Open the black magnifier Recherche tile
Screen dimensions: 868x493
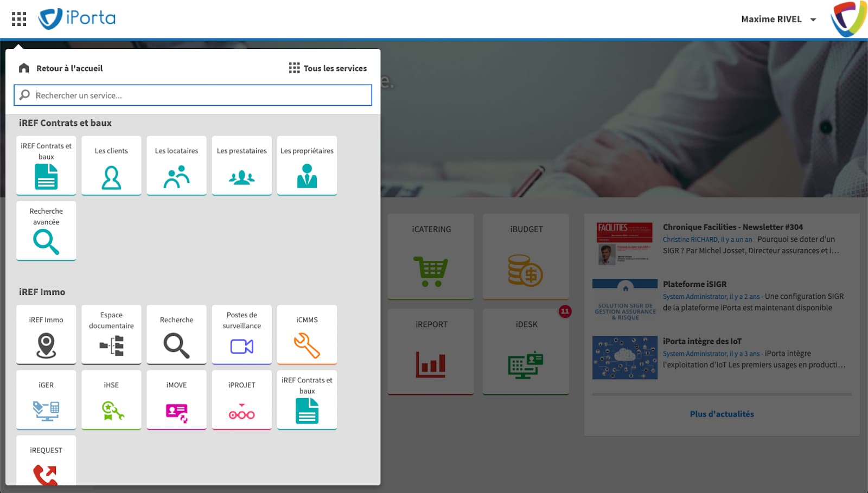[176, 334]
